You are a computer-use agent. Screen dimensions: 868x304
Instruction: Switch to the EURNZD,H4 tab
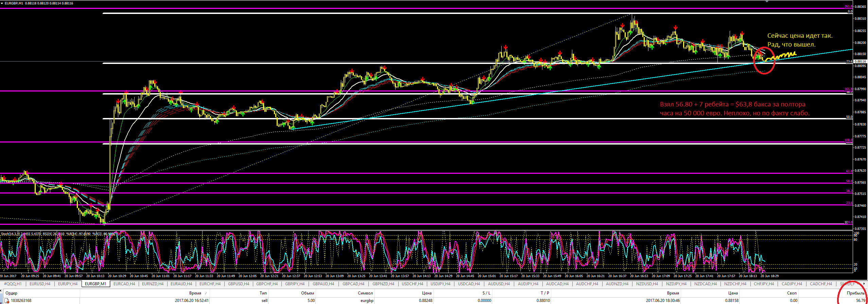[153, 284]
